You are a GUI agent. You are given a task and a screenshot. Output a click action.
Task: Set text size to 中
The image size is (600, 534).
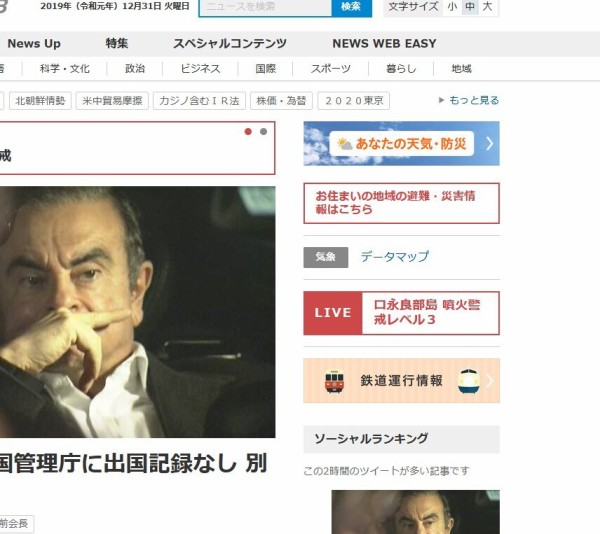click(470, 7)
